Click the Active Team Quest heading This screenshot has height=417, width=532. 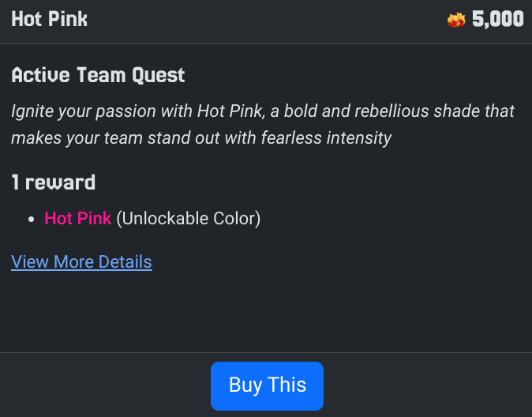(x=98, y=76)
